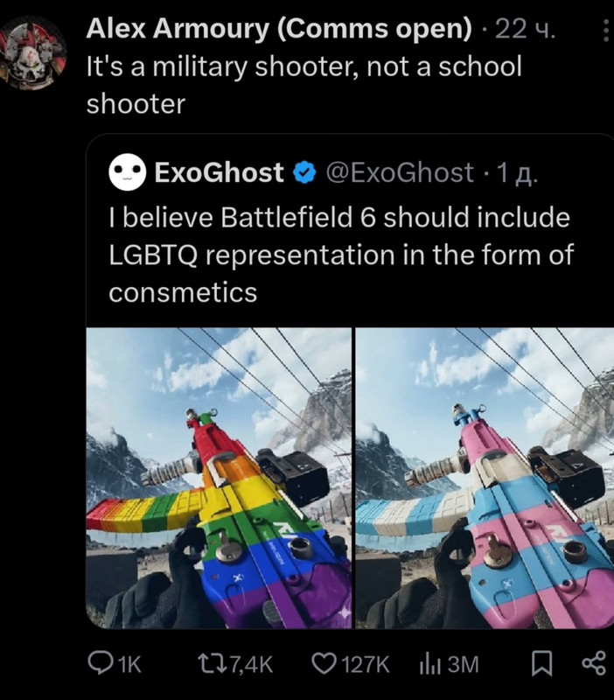Click ExoGhost's verified blue checkmark badge
Viewport: 614px width, 700px height.
tap(304, 172)
